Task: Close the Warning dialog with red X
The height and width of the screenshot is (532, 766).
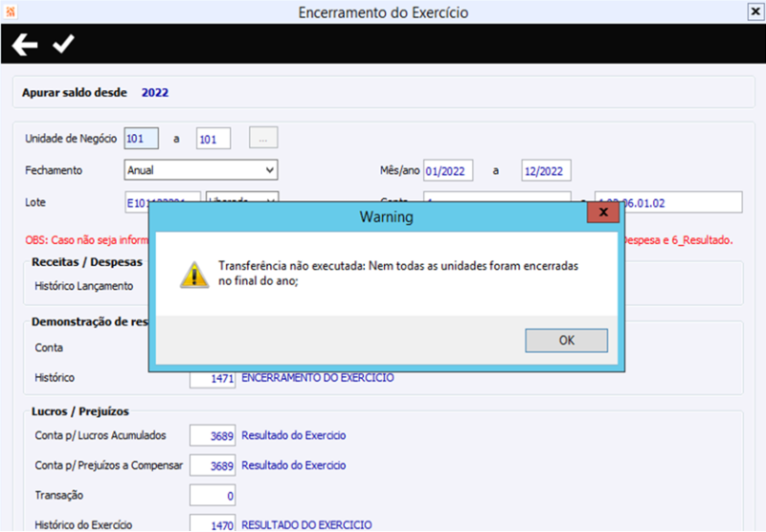Action: coord(603,212)
